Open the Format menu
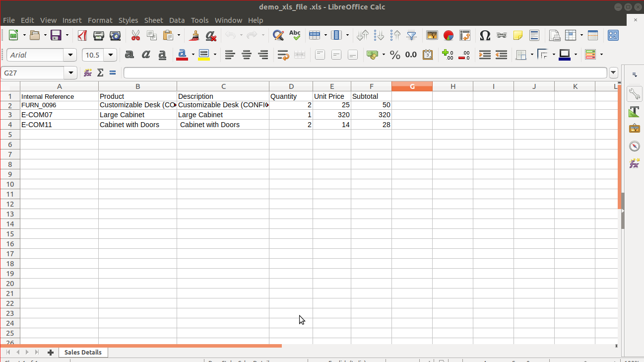Viewport: 644px width, 362px height. click(100, 20)
